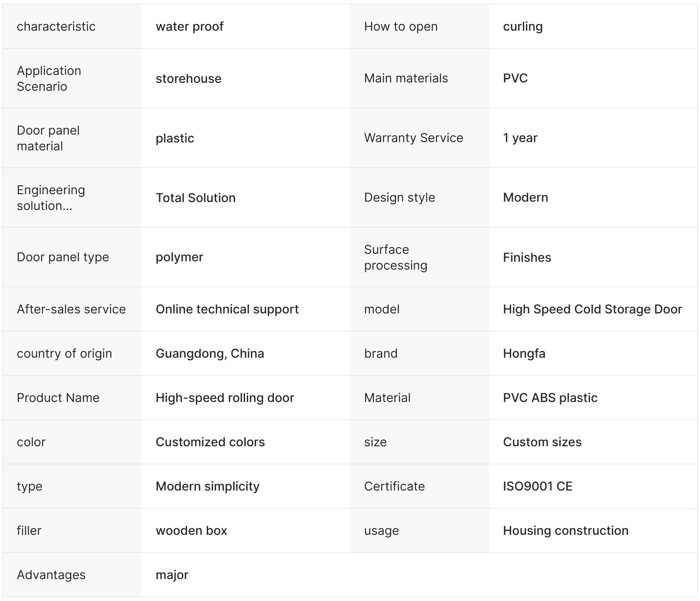This screenshot has height=601, width=700.
Task: Select 'Online technical support' value
Action: 227,309
